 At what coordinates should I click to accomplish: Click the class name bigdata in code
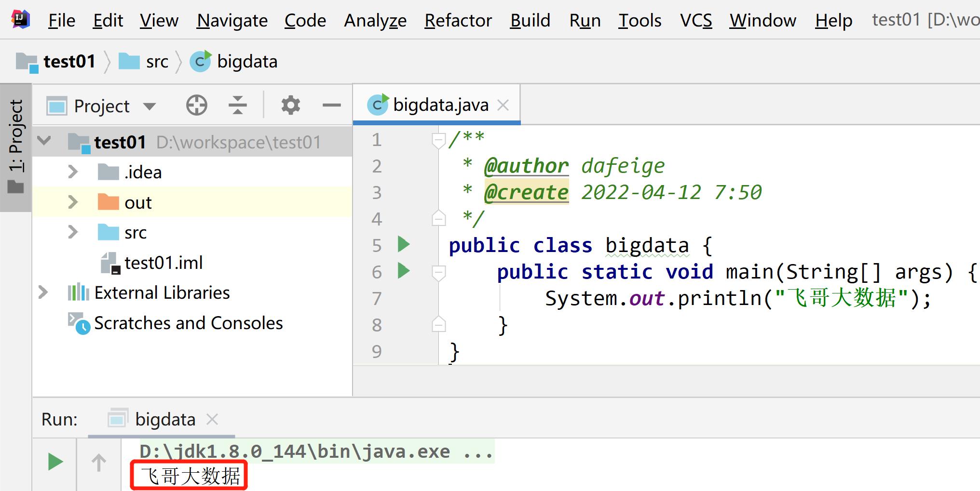pyautogui.click(x=647, y=246)
